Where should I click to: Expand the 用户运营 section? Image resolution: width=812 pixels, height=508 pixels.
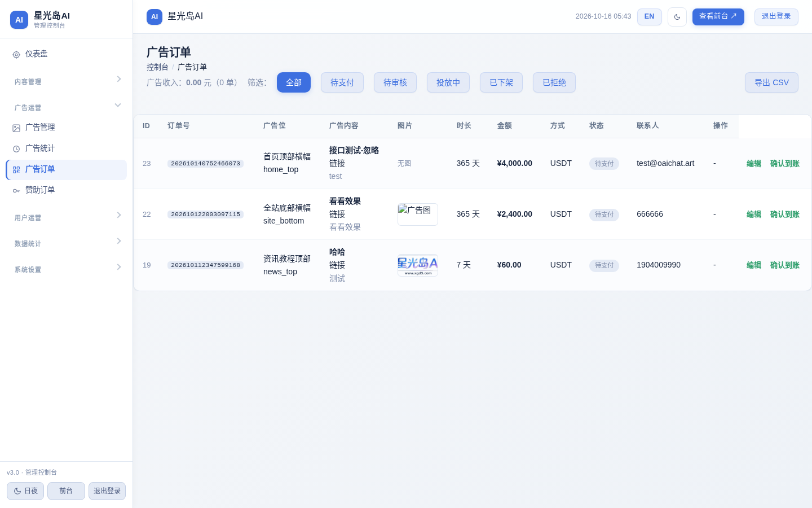pyautogui.click(x=66, y=217)
